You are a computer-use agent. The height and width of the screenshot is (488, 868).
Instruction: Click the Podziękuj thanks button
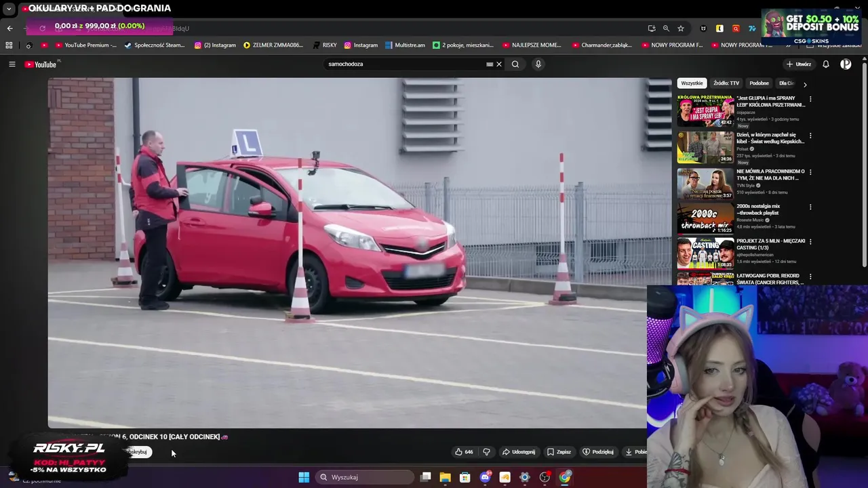[x=597, y=452]
